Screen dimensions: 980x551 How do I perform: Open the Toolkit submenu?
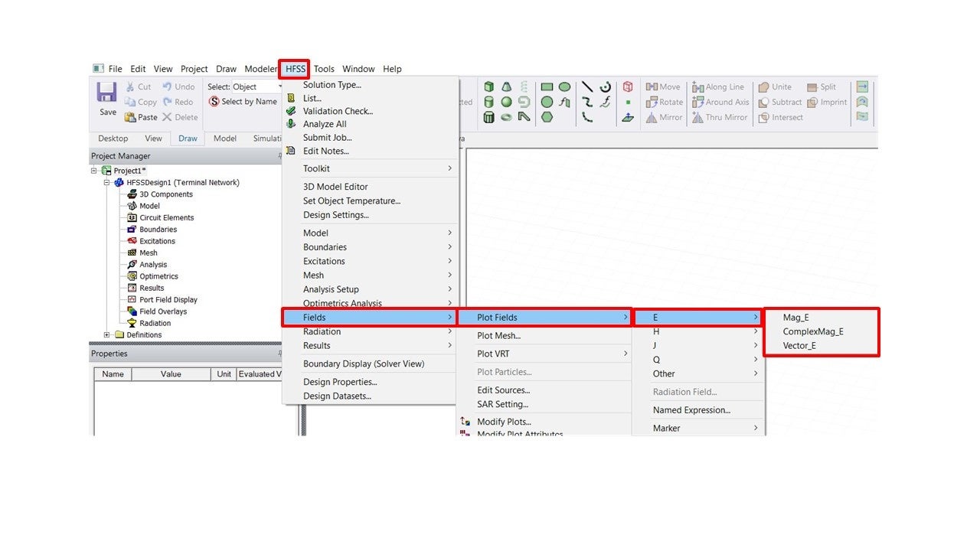click(371, 168)
